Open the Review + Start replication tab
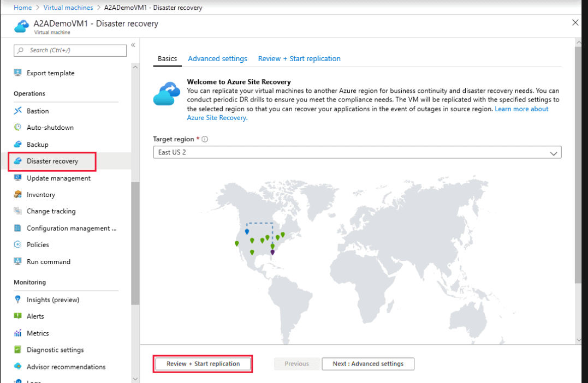The height and width of the screenshot is (383, 588). [299, 58]
